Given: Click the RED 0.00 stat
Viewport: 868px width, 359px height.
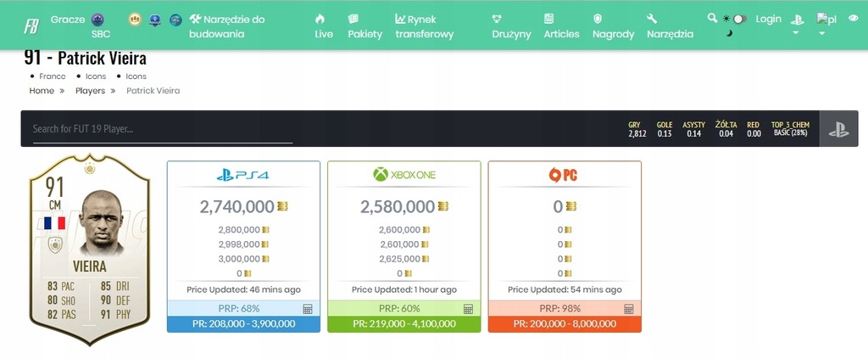Looking at the screenshot, I should point(754,129).
